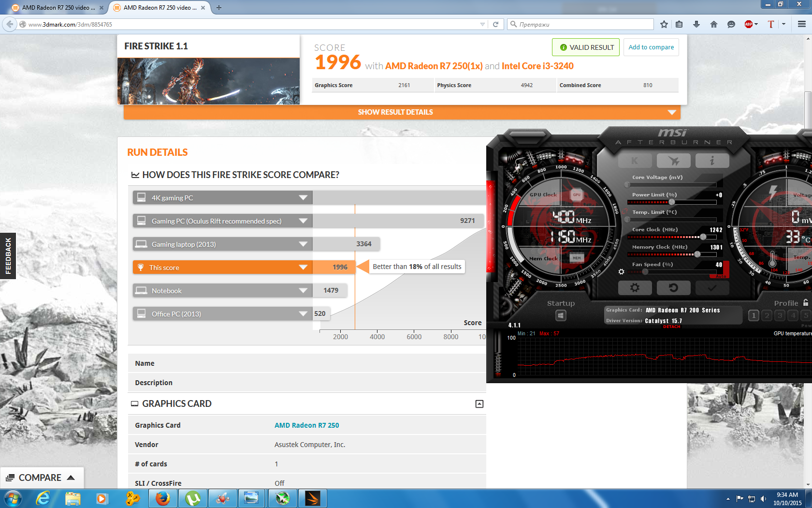Bookmark this page with star icon

tap(664, 24)
